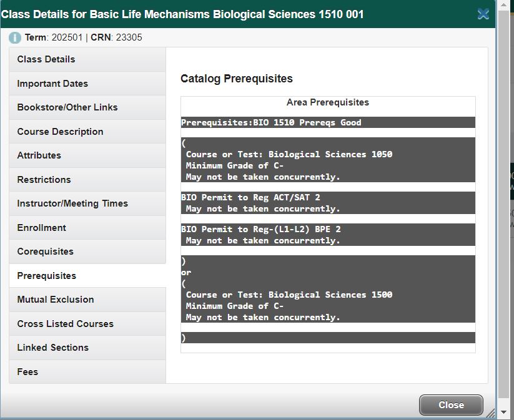
Task: Click the dialog resize grip corner
Action: pos(490,414)
